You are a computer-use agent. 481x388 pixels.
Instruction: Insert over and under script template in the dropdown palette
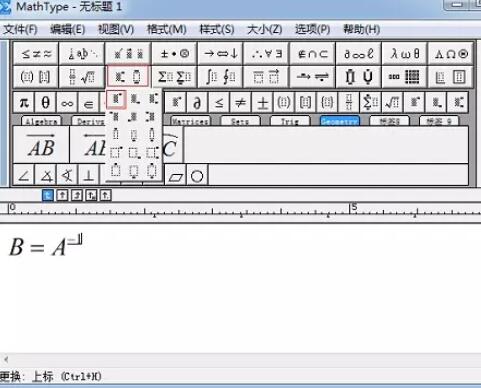[152, 134]
